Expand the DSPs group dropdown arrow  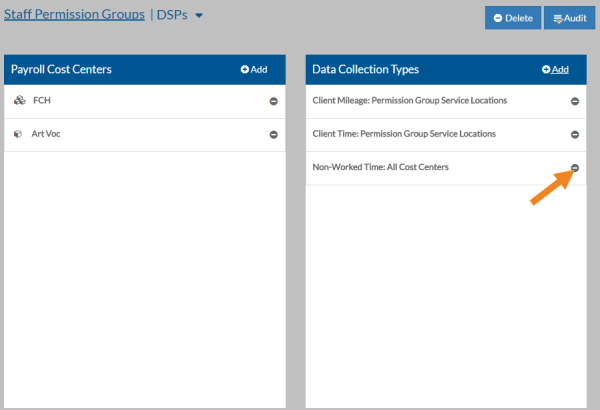tap(199, 16)
